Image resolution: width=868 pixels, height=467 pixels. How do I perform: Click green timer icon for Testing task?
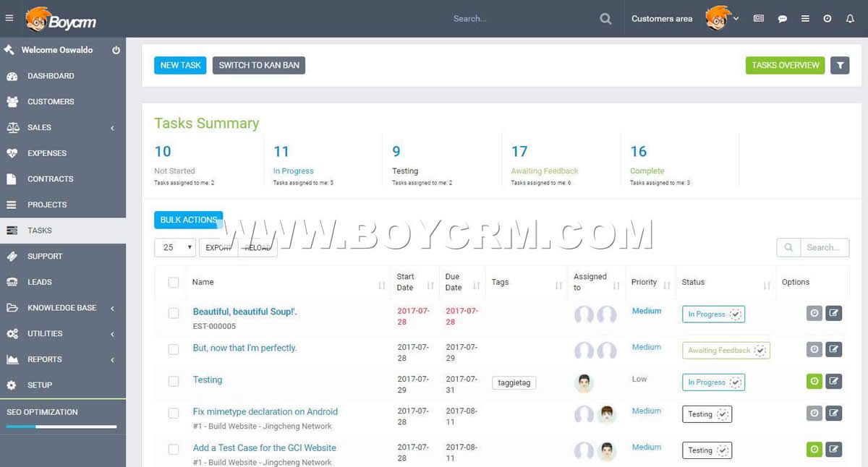point(814,381)
